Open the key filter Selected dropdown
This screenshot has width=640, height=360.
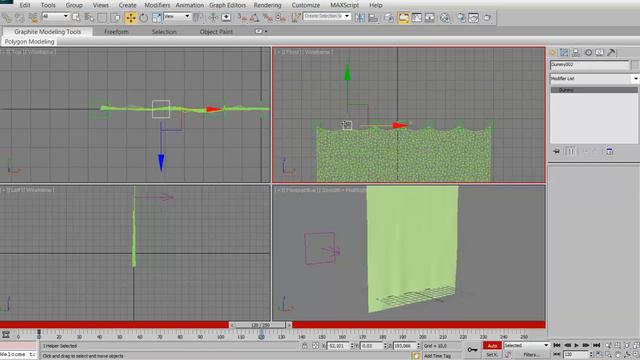[526, 345]
